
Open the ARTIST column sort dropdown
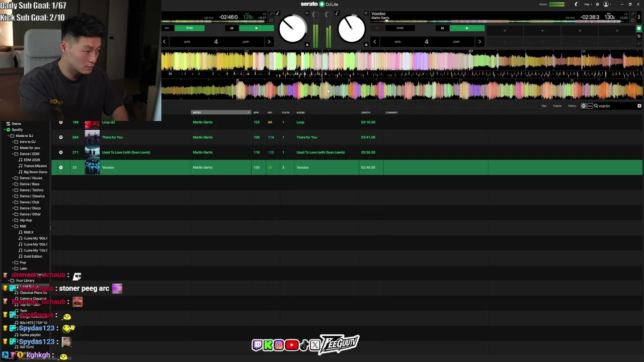[x=248, y=113]
